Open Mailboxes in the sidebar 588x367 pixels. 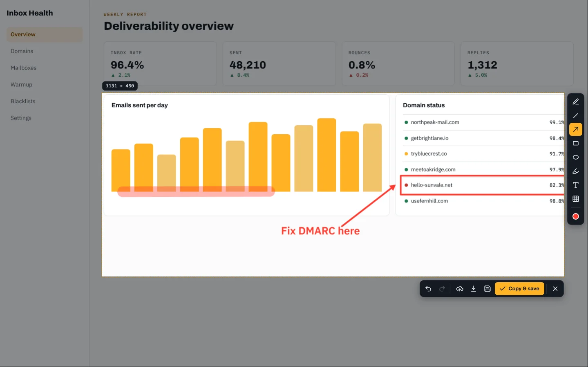[45, 68]
